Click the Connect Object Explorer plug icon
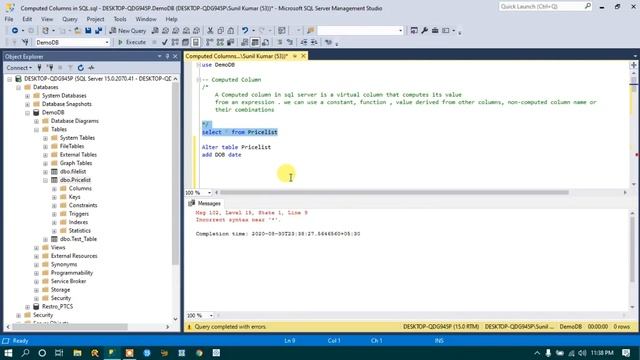 [39, 68]
